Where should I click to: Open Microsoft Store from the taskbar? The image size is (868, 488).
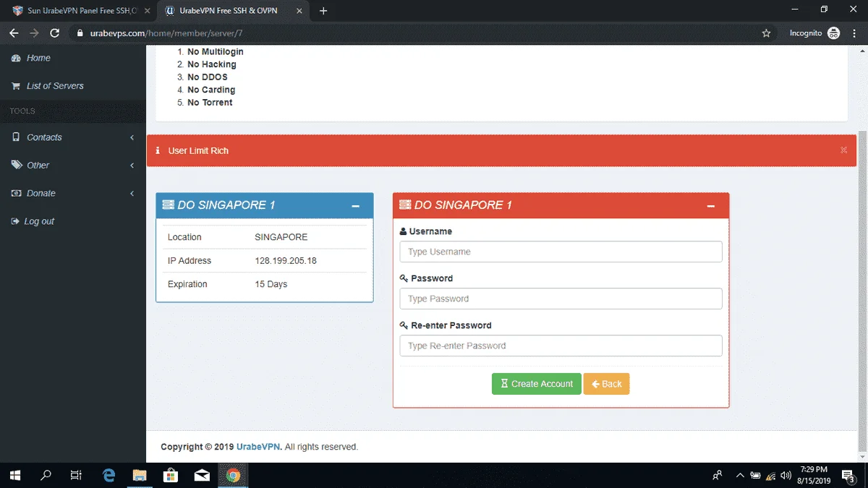(x=171, y=475)
